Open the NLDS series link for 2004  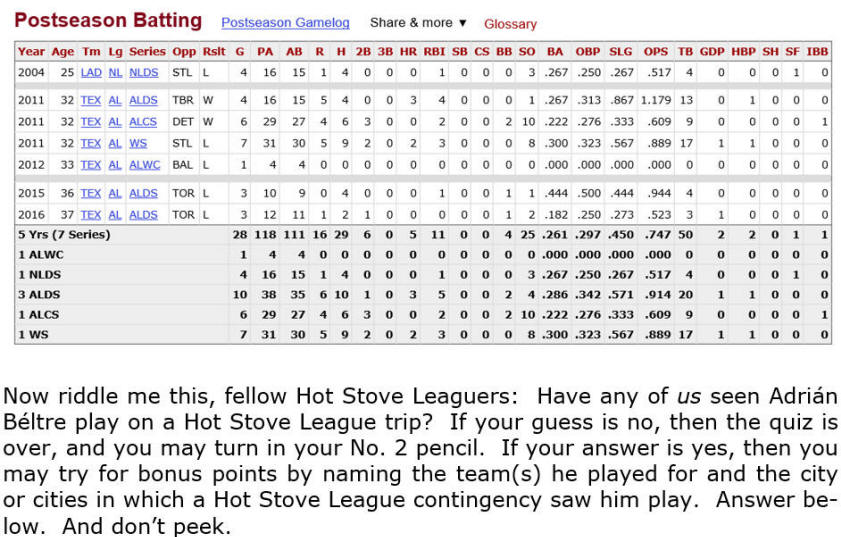click(x=144, y=72)
